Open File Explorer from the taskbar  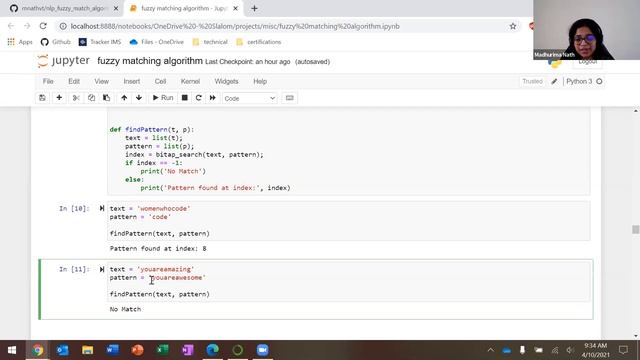tap(87, 350)
